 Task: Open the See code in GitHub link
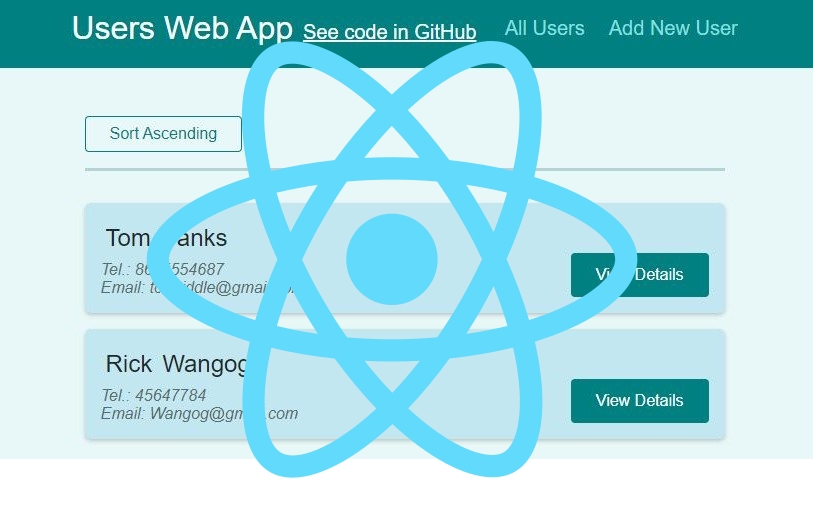pos(389,32)
